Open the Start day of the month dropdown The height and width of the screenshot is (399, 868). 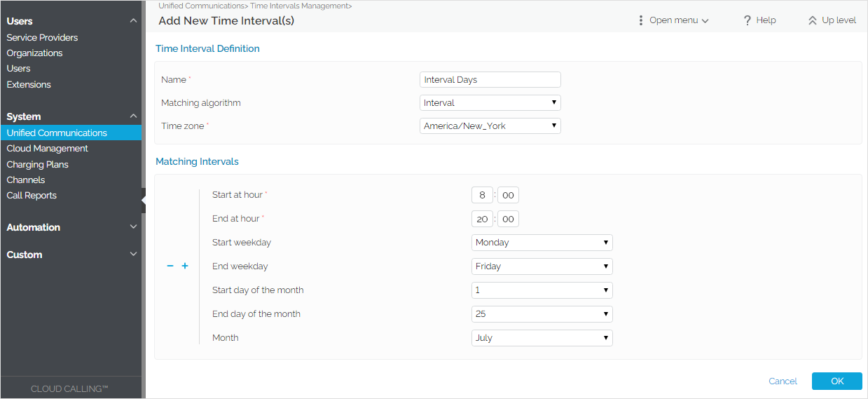[542, 290]
